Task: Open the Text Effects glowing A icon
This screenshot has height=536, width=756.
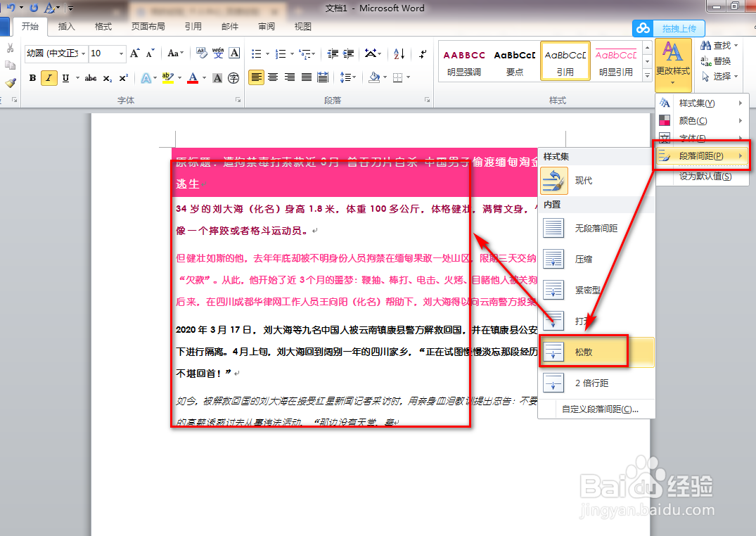Action: click(x=146, y=77)
